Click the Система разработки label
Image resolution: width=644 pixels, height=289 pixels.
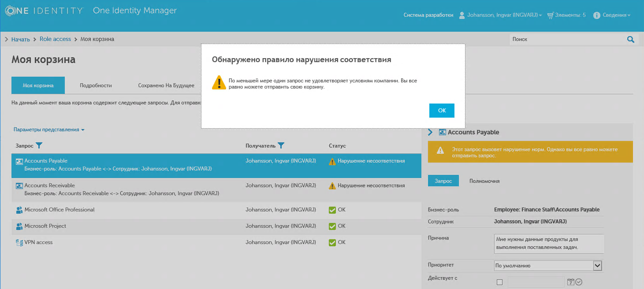[428, 15]
